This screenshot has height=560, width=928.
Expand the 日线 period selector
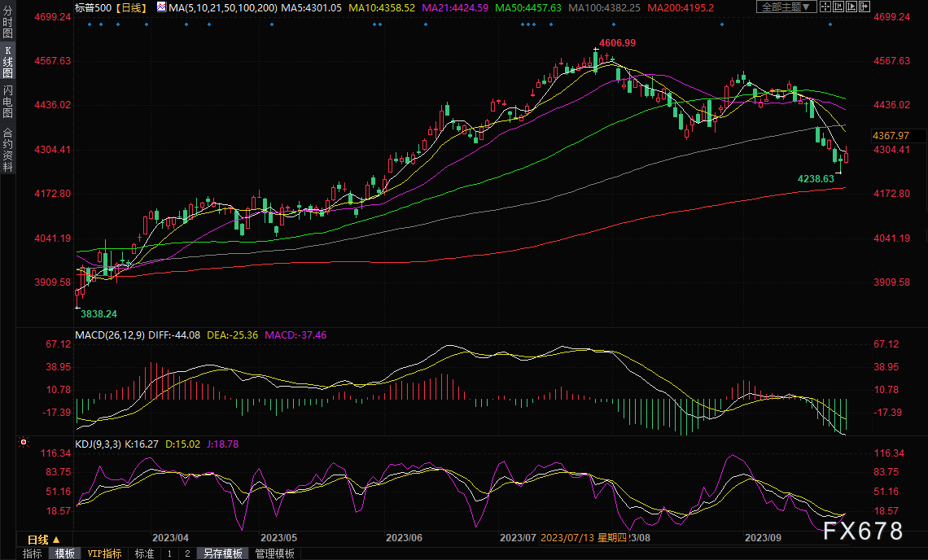(x=43, y=540)
